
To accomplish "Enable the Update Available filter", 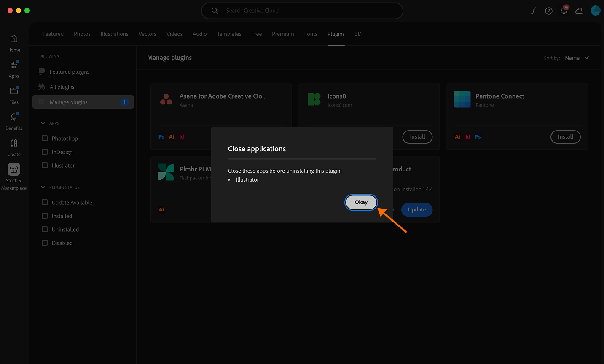I will (x=45, y=202).
